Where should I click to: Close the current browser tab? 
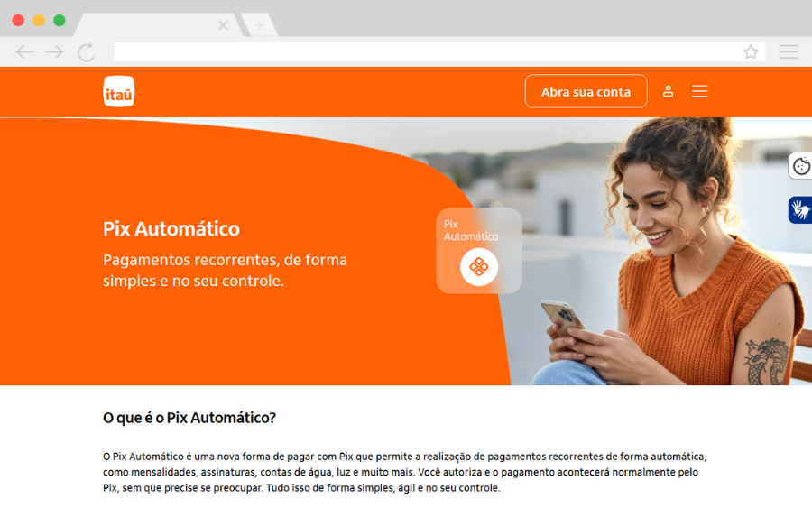[x=223, y=25]
